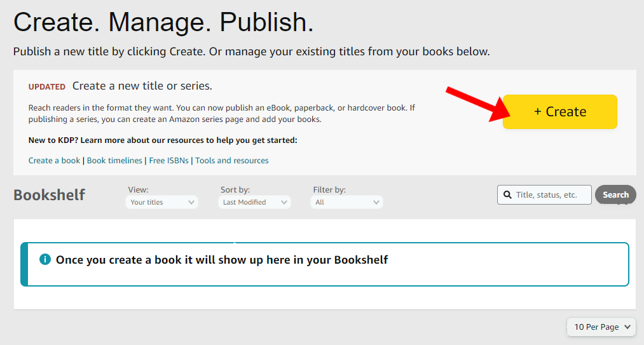
Task: Click the yellow + Create button
Action: (x=560, y=112)
